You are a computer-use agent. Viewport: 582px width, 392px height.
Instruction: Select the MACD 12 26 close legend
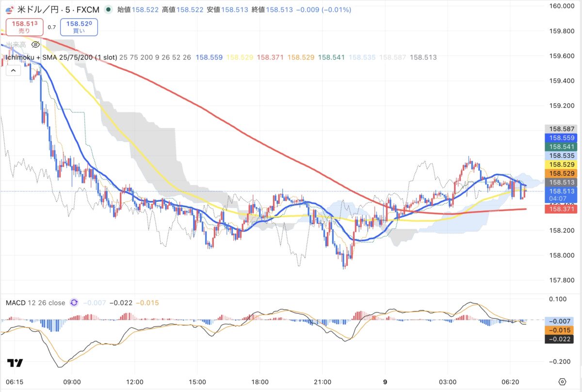(x=35, y=303)
